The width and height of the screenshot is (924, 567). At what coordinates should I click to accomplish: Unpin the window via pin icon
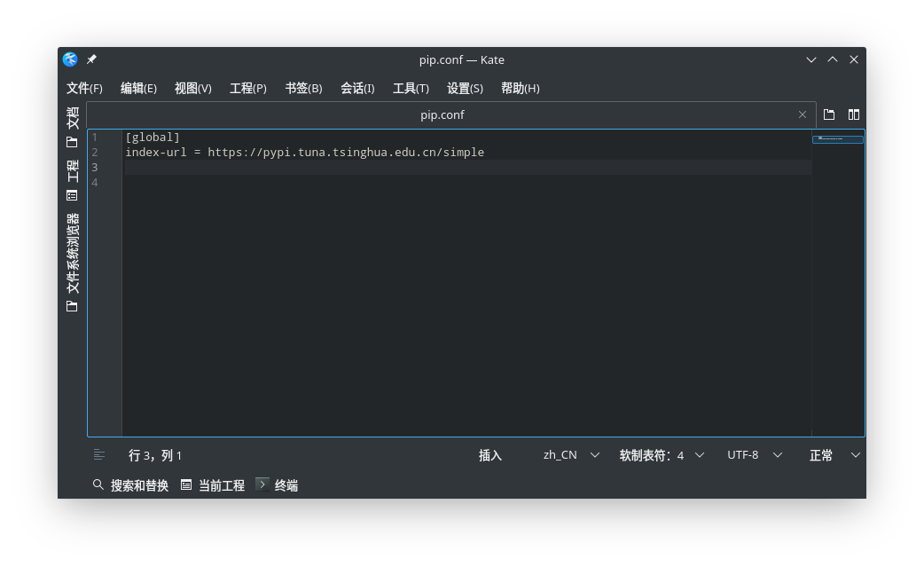90,59
